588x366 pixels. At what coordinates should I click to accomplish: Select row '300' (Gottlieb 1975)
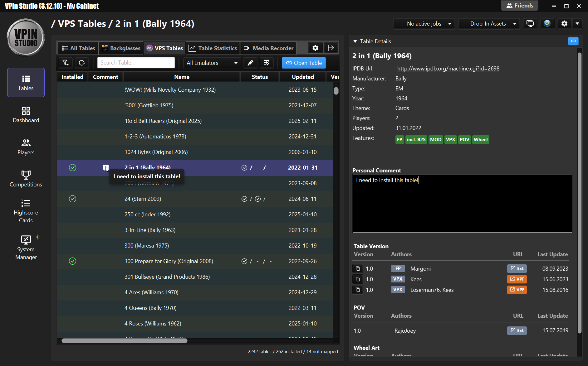[x=195, y=105]
